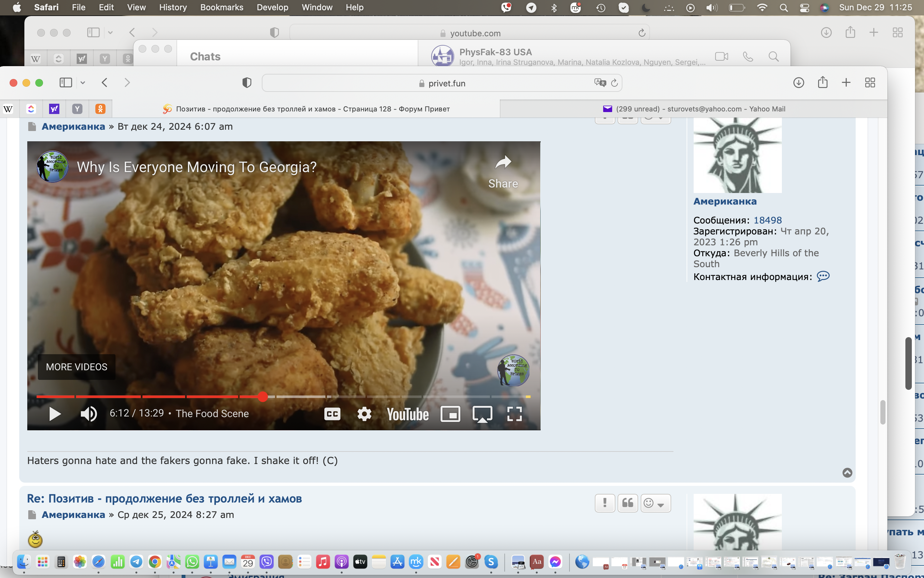Toggle the sidebar in privet.fun Safari window
Viewport: 924px width, 578px height.
[x=66, y=83]
